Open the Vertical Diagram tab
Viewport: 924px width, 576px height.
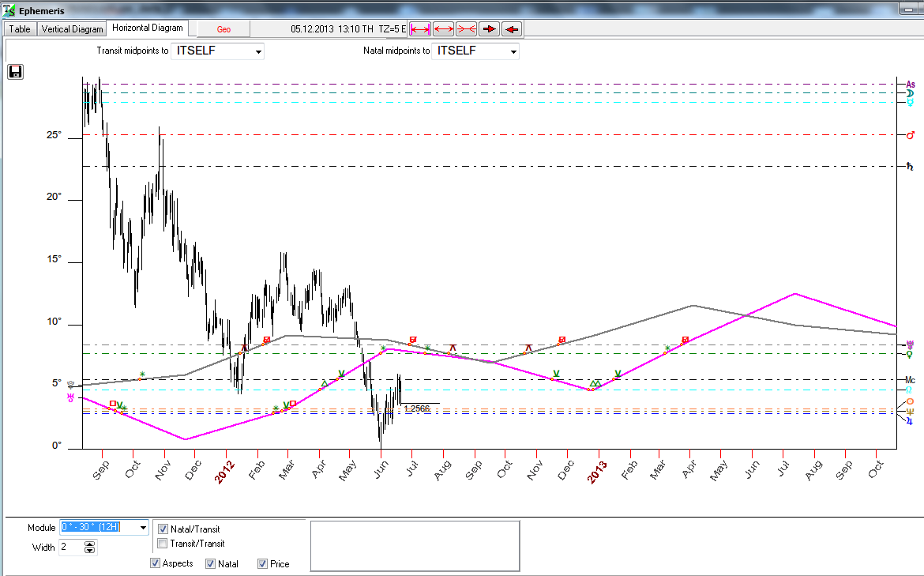pyautogui.click(x=72, y=29)
